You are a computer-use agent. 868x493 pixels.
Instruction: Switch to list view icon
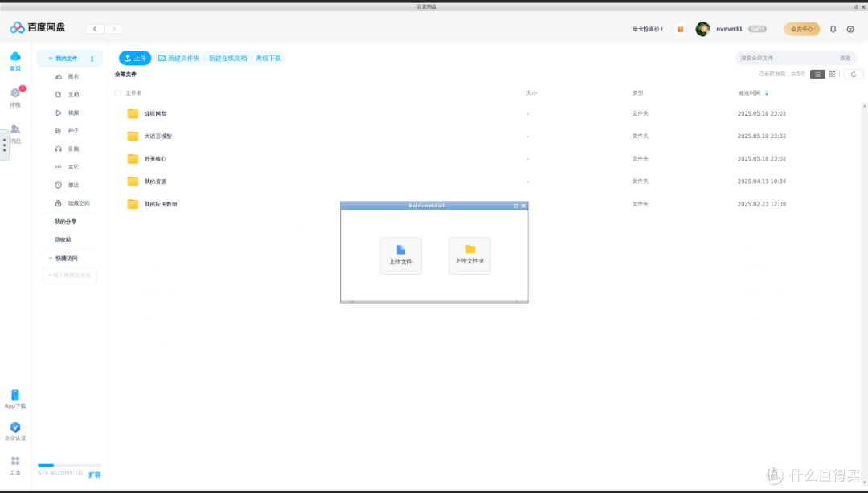pyautogui.click(x=817, y=74)
